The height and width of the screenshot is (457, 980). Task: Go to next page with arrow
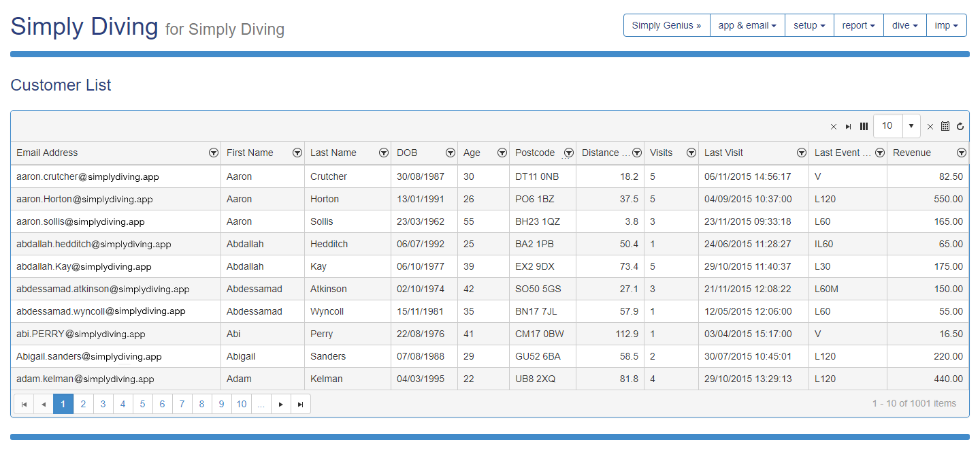point(280,404)
